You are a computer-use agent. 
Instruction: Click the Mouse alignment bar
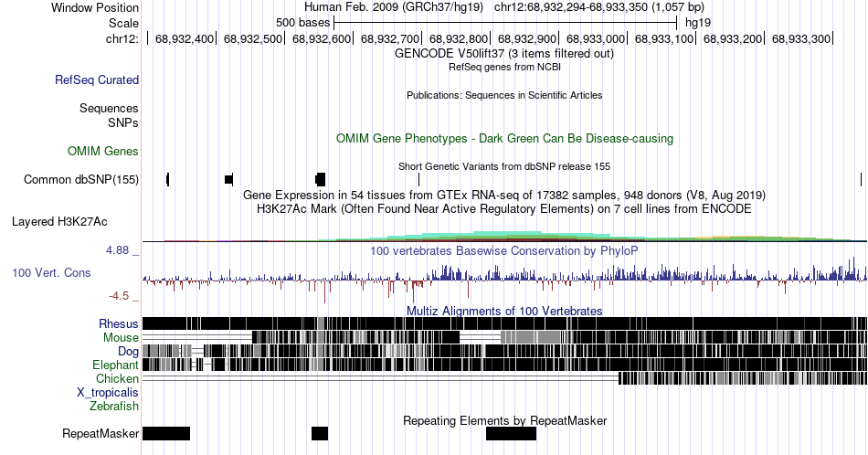[x=505, y=337]
